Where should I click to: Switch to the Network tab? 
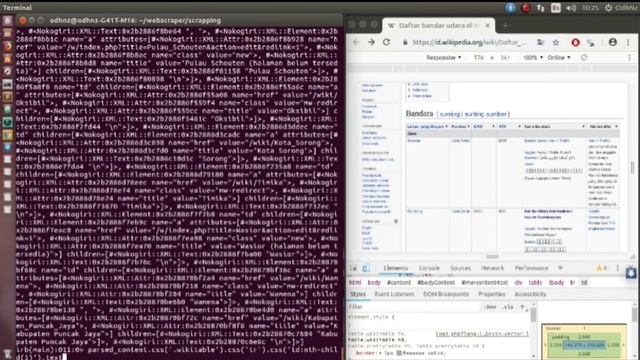click(492, 268)
